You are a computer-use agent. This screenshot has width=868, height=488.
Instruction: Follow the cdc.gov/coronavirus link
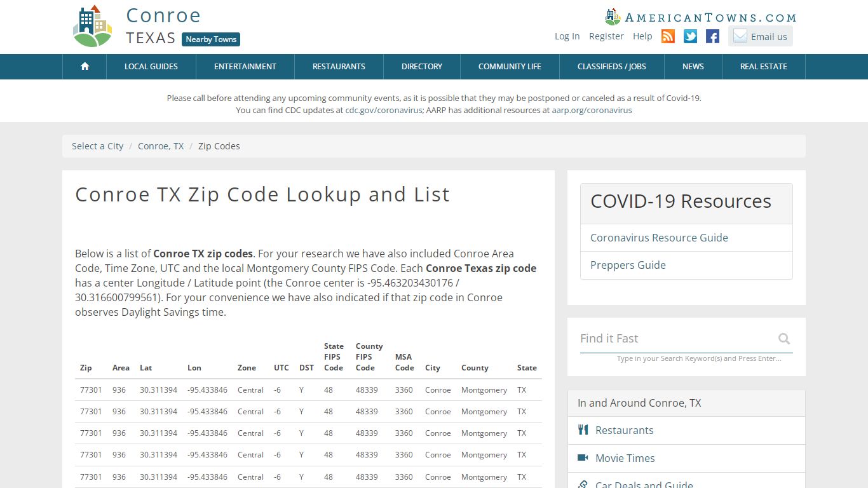pos(384,110)
